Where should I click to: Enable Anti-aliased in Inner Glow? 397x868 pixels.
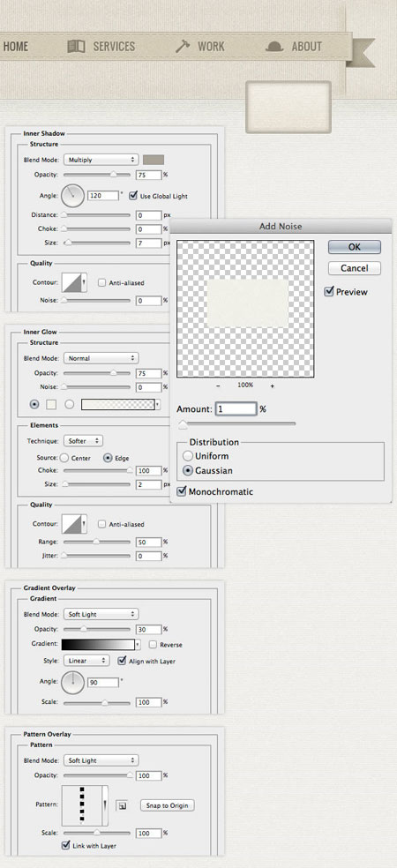[101, 524]
